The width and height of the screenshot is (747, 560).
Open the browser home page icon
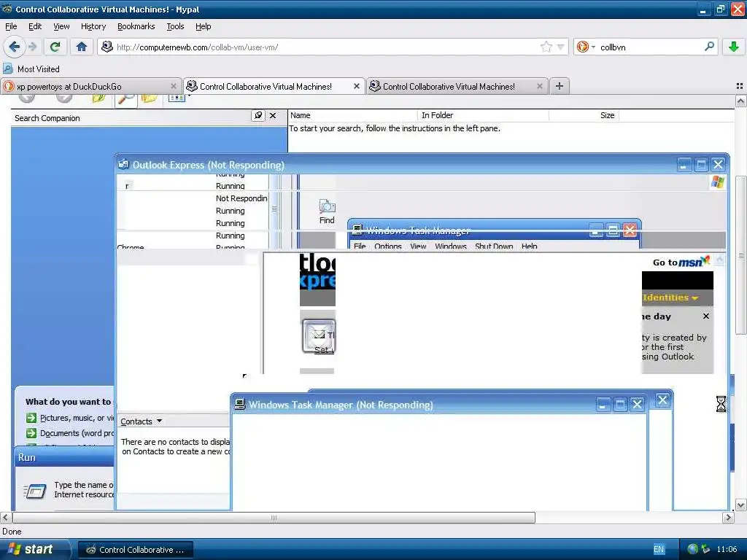pyautogui.click(x=82, y=47)
